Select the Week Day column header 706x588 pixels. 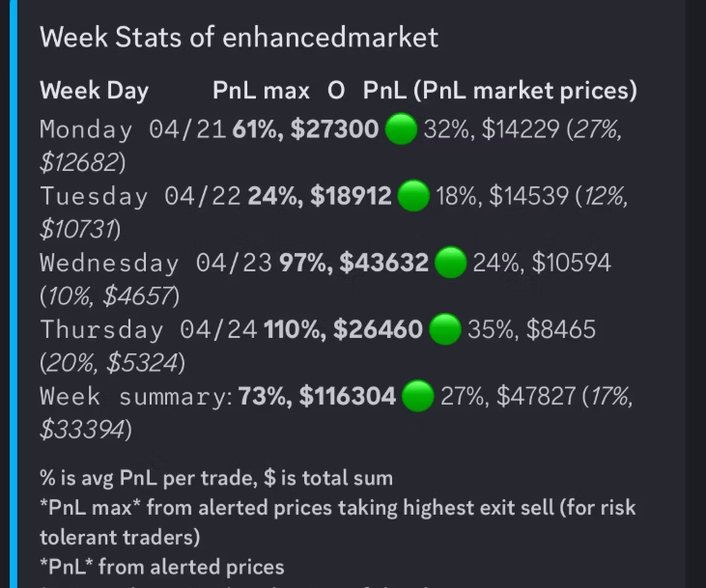pyautogui.click(x=94, y=91)
